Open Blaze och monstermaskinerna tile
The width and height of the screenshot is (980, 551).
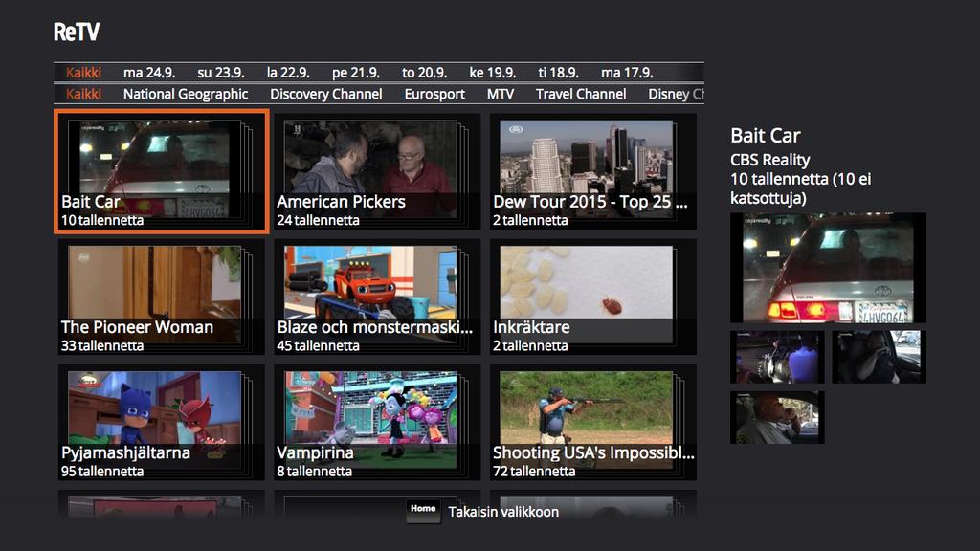pos(377,297)
